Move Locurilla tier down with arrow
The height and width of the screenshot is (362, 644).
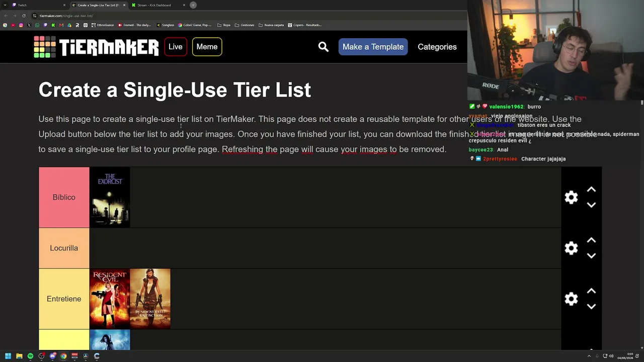tap(591, 255)
